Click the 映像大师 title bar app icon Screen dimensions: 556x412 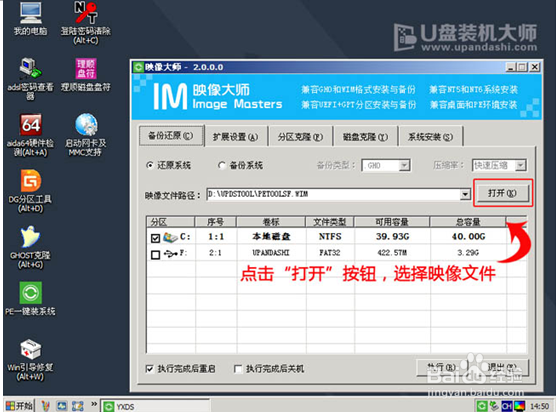pos(138,67)
